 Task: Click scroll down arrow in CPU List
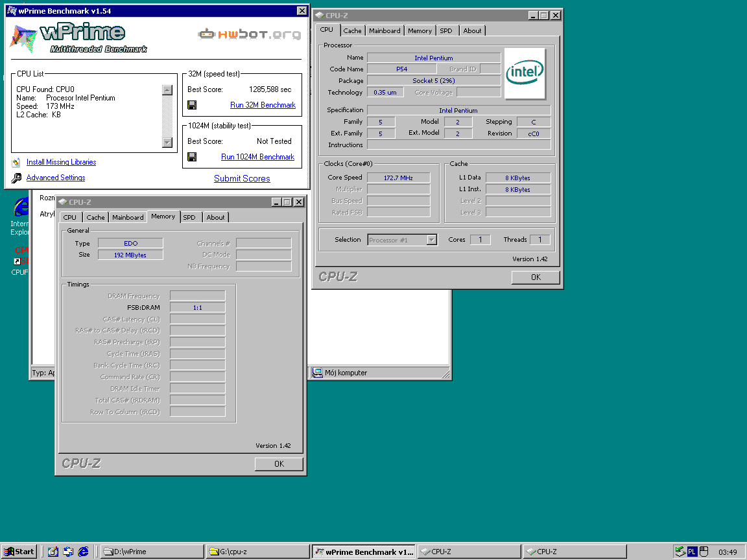coord(167,142)
